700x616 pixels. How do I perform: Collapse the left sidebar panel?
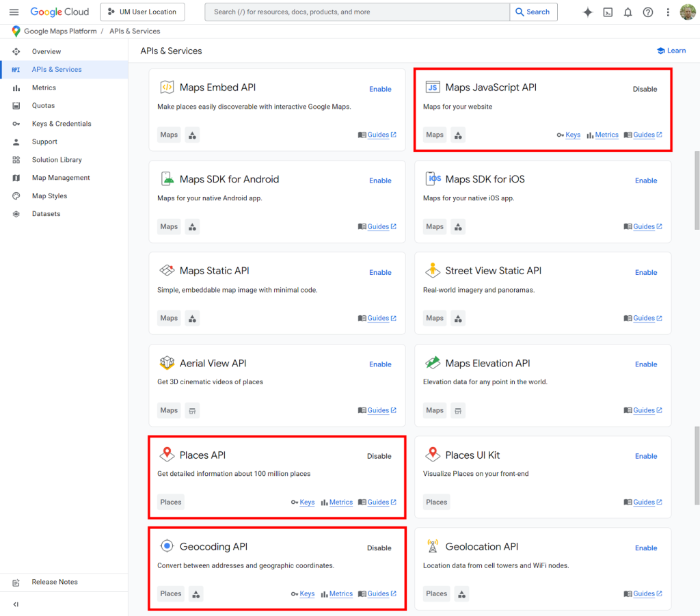tap(16, 604)
